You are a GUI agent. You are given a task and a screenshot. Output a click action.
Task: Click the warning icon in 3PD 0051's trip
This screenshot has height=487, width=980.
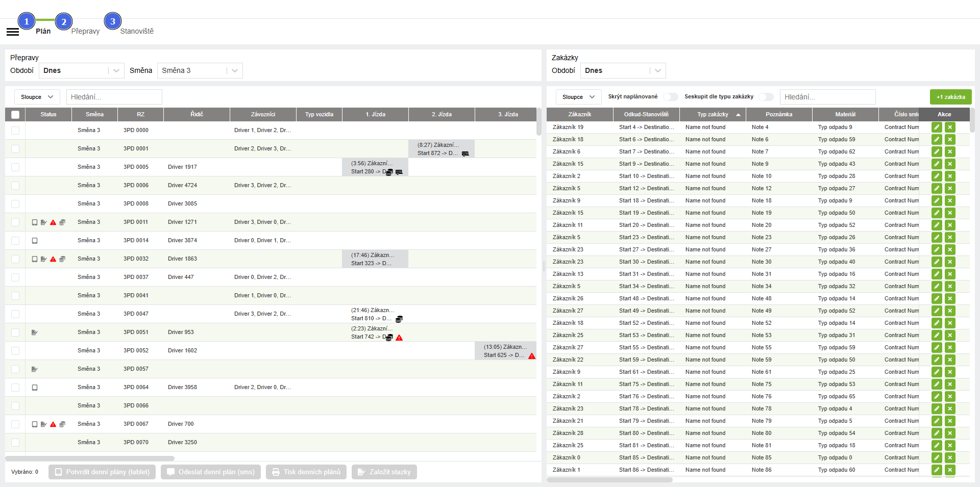click(399, 338)
